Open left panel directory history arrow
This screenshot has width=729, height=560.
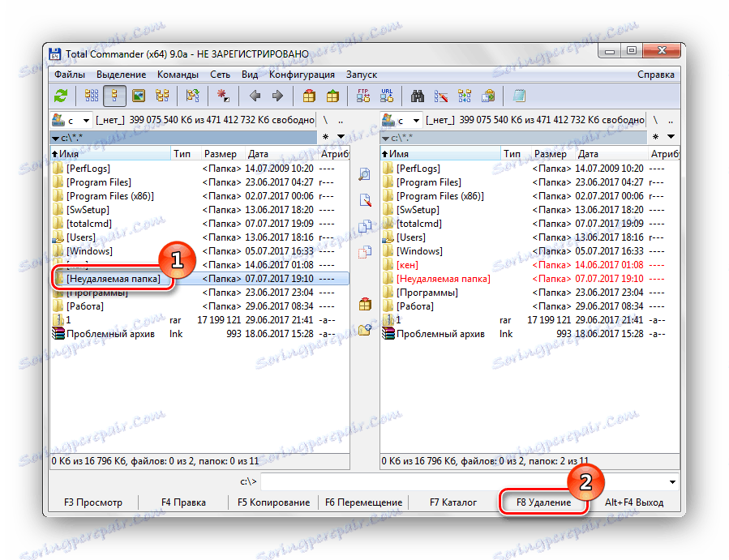pyautogui.click(x=341, y=137)
